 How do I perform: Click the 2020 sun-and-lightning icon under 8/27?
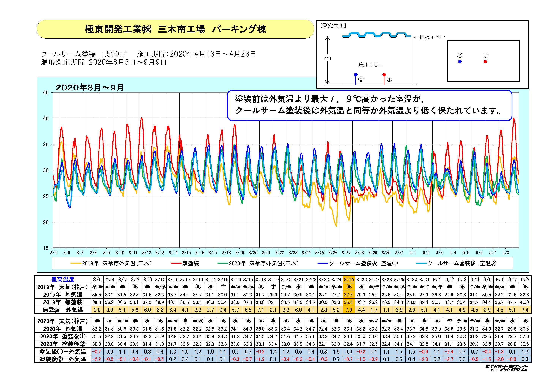click(x=374, y=321)
